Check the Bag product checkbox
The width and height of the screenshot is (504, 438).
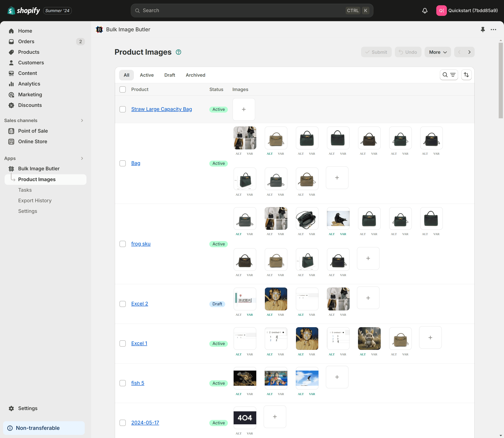coord(123,163)
